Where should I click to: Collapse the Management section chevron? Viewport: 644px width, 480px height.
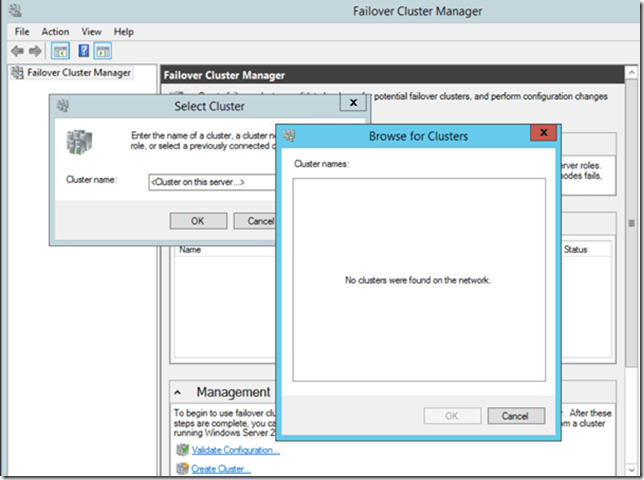[x=179, y=393]
